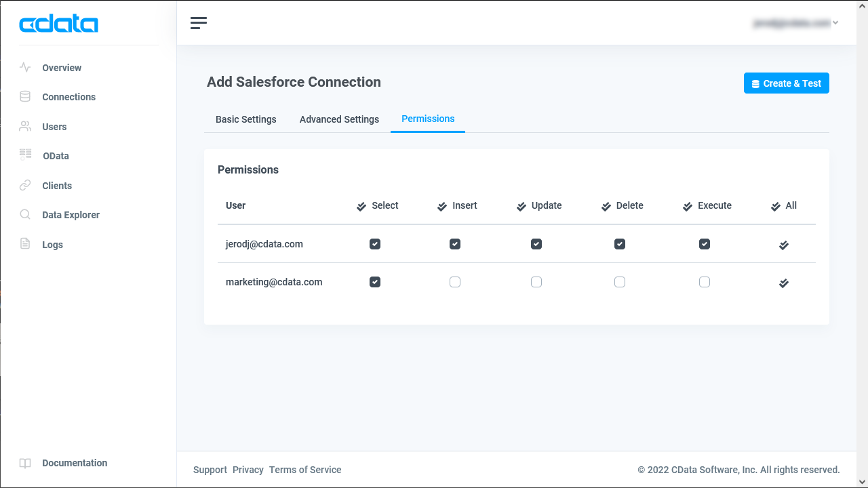Screen dimensions: 868x488
Task: Open OData in the sidebar
Action: 56,156
